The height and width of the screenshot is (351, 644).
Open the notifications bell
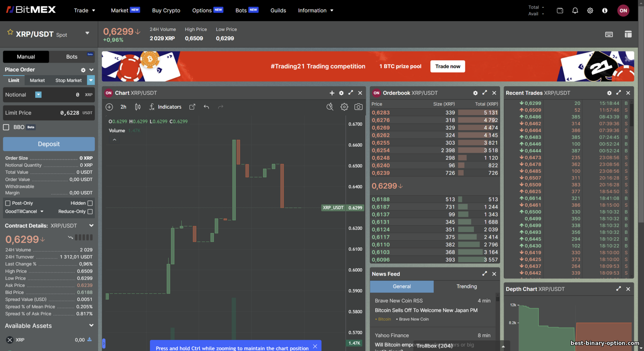[575, 10]
